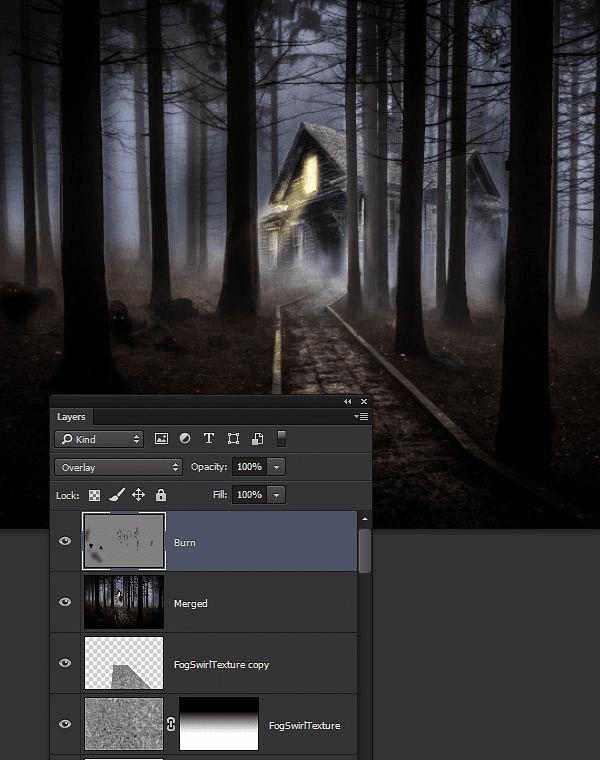600x760 pixels.
Task: Select FogSwirlTexture copy layer thumbnail
Action: pyautogui.click(x=124, y=663)
